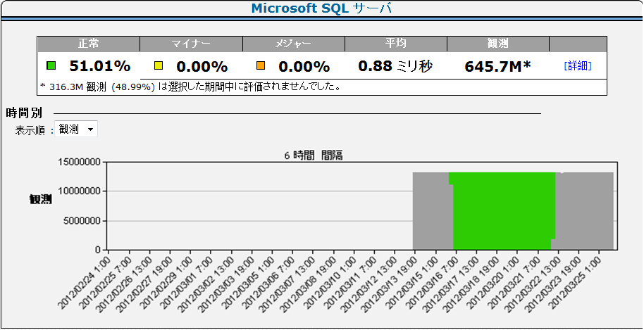
Task: Click the green 正常 status square
Action: click(51, 66)
